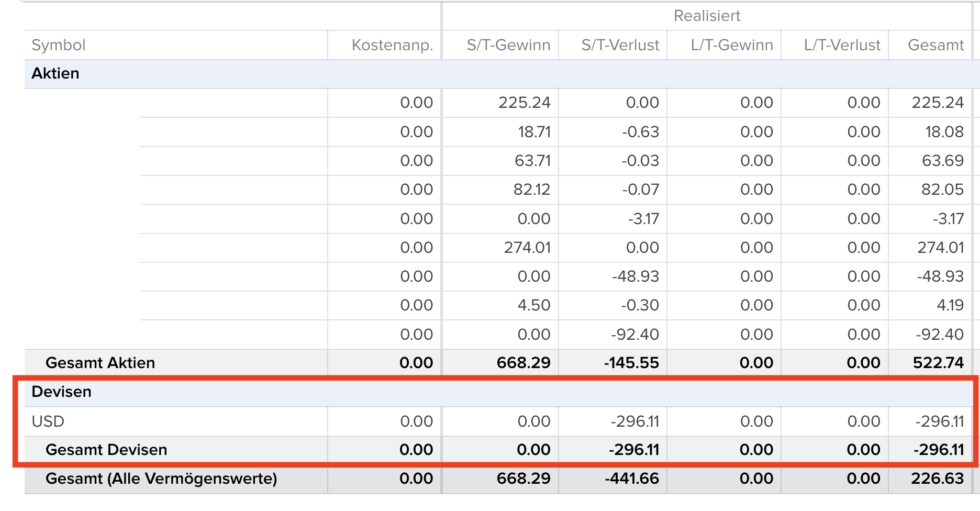The image size is (980, 511).
Task: Select the Gesamt (Alle Vermögenswerte) row label
Action: pyautogui.click(x=161, y=479)
